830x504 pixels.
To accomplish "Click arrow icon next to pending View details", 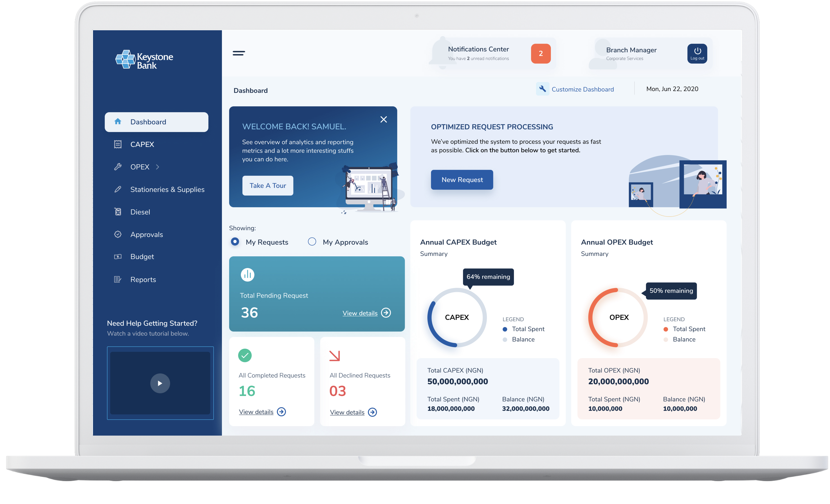I will 386,313.
